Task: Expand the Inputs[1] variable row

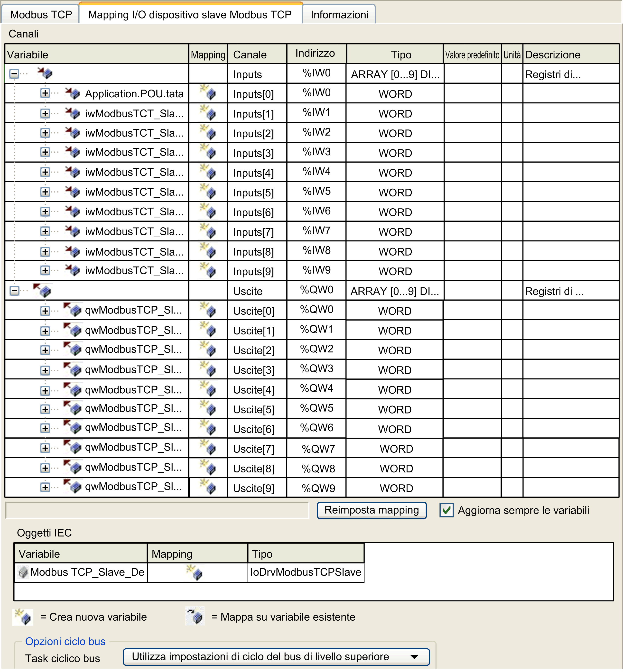Action: 45,113
